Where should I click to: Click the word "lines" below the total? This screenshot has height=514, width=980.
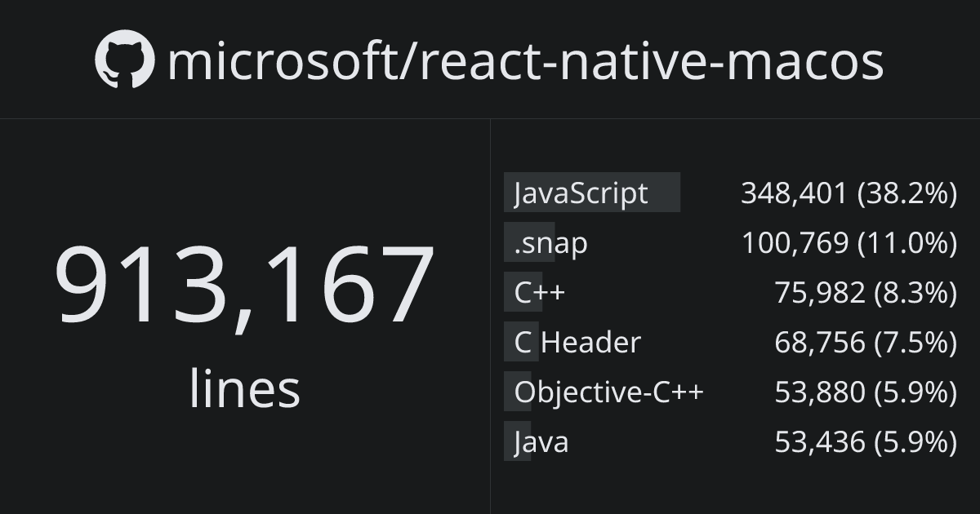click(244, 388)
